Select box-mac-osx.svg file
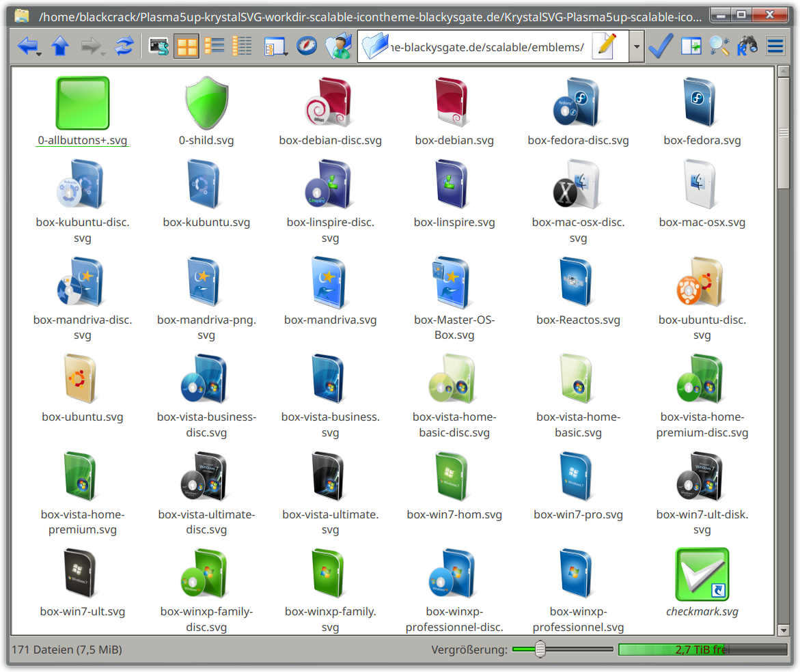Image resolution: width=800 pixels, height=672 pixels. [702, 194]
